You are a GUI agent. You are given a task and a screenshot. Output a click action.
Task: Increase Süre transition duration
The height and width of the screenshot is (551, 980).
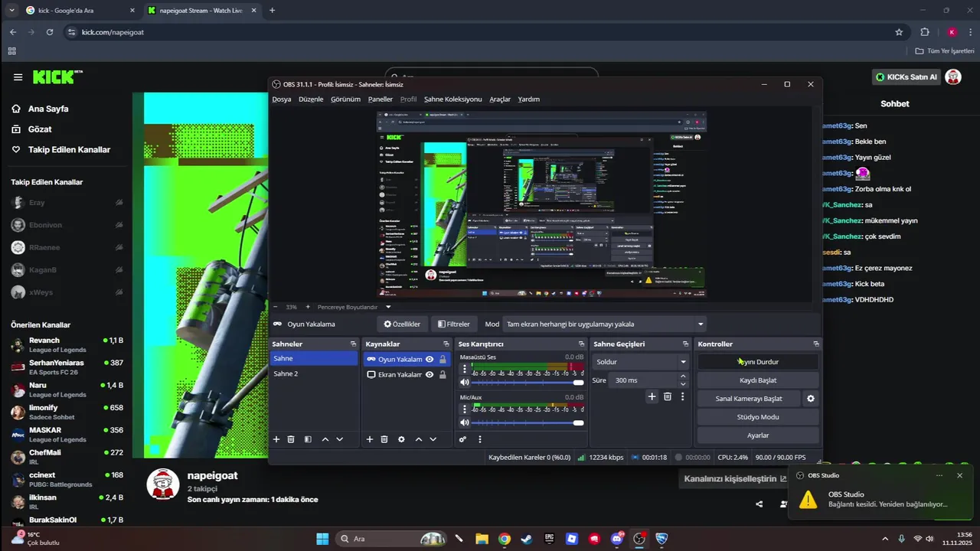(x=683, y=377)
